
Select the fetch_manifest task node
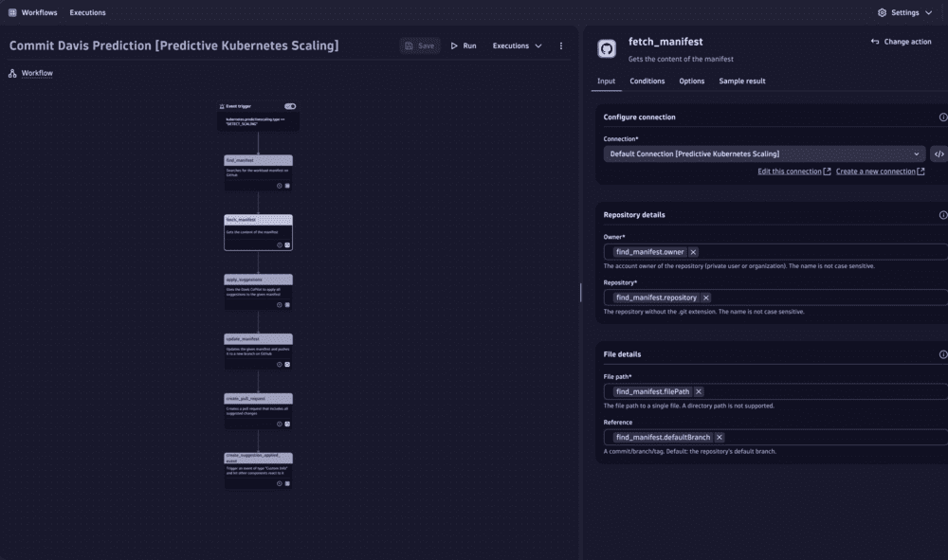[x=258, y=232]
